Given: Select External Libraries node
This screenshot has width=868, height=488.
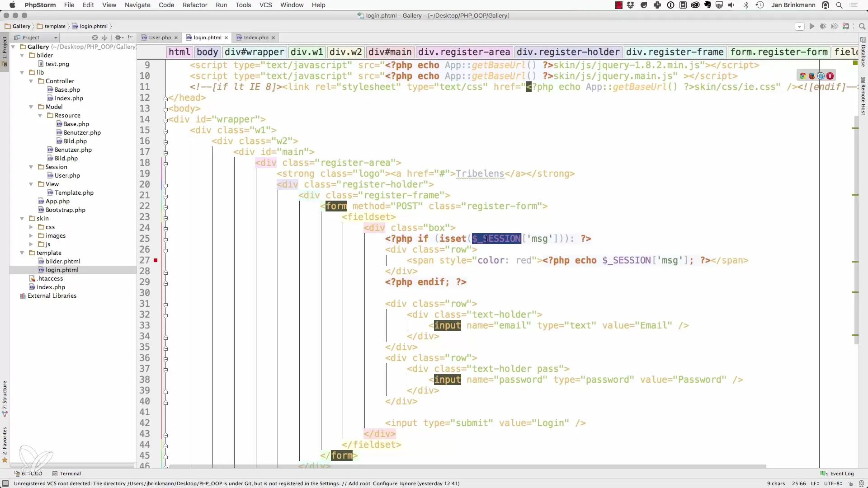Looking at the screenshot, I should tap(52, 296).
